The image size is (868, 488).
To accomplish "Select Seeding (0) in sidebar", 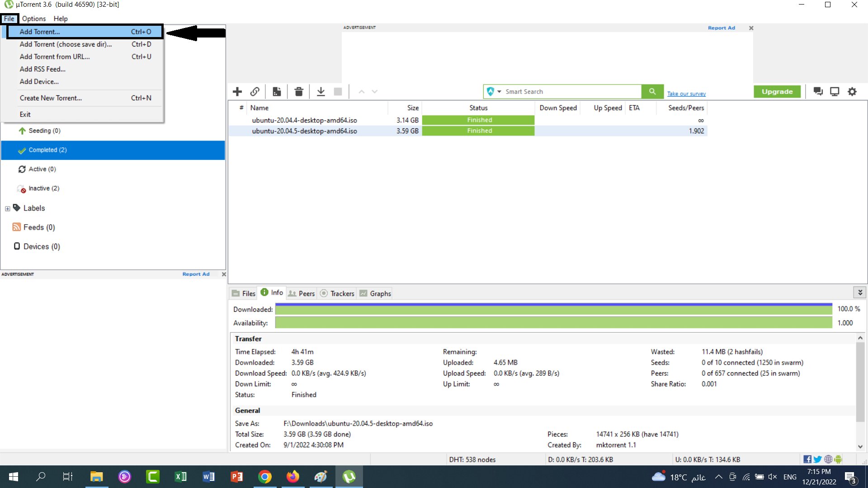I will point(113,131).
